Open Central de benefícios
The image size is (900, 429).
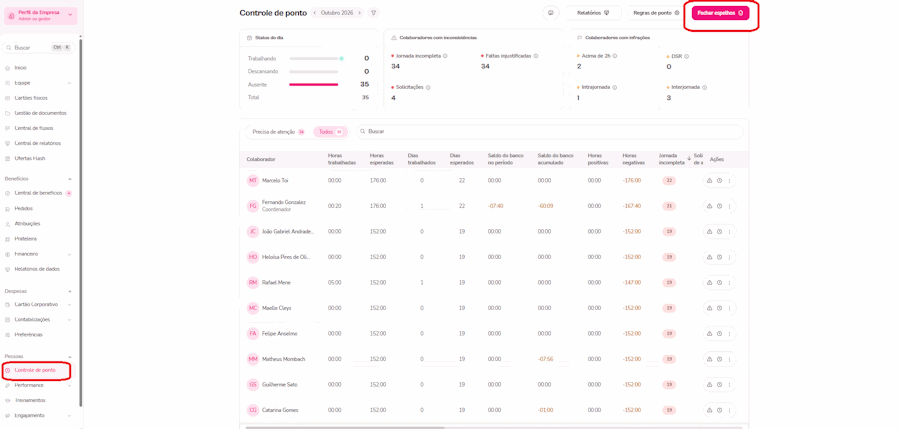click(x=38, y=193)
